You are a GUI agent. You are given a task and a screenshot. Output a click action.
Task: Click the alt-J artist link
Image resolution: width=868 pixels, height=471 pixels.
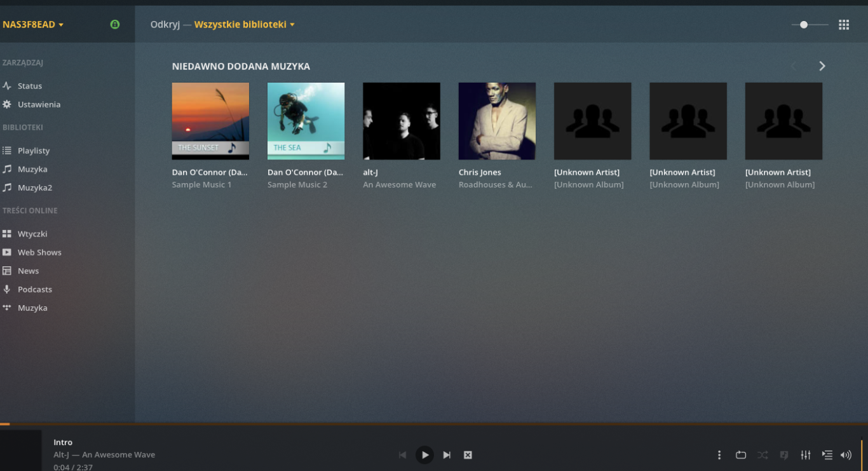coord(370,172)
